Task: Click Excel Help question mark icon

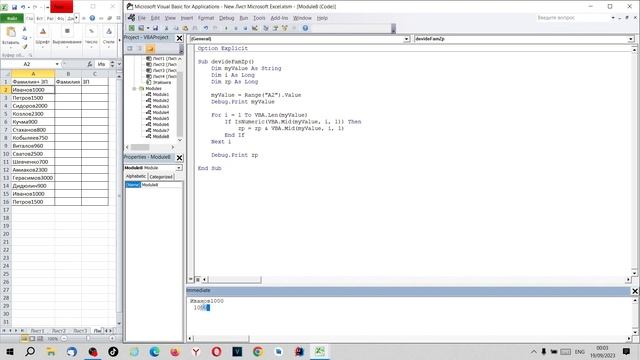Action: click(92, 18)
